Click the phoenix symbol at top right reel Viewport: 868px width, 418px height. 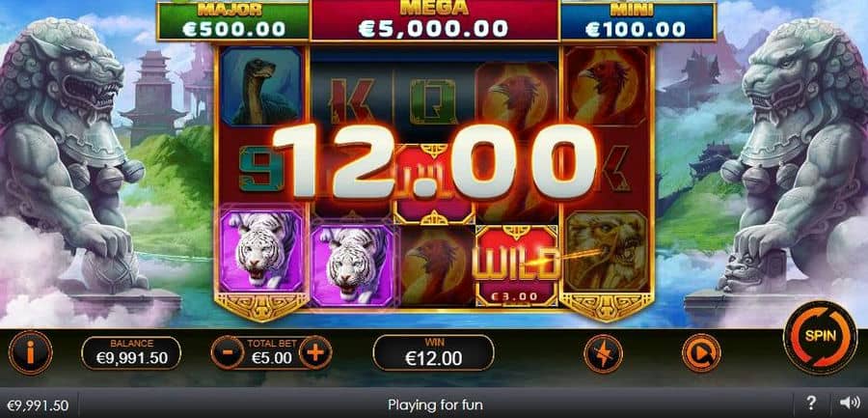tap(607, 86)
